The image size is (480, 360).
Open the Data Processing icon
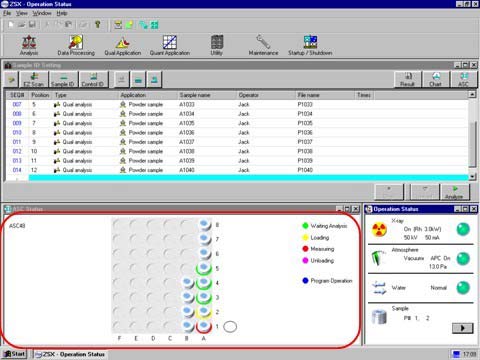click(x=76, y=45)
